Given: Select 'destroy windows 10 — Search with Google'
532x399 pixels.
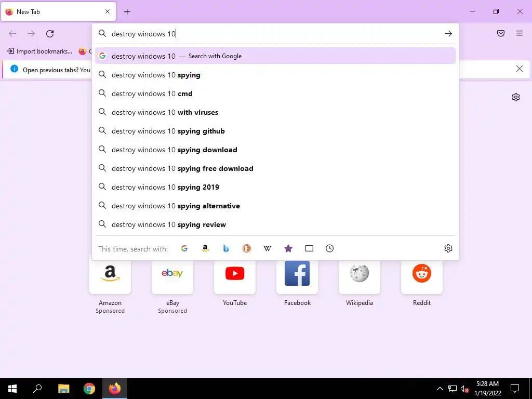Looking at the screenshot, I should pos(275,56).
